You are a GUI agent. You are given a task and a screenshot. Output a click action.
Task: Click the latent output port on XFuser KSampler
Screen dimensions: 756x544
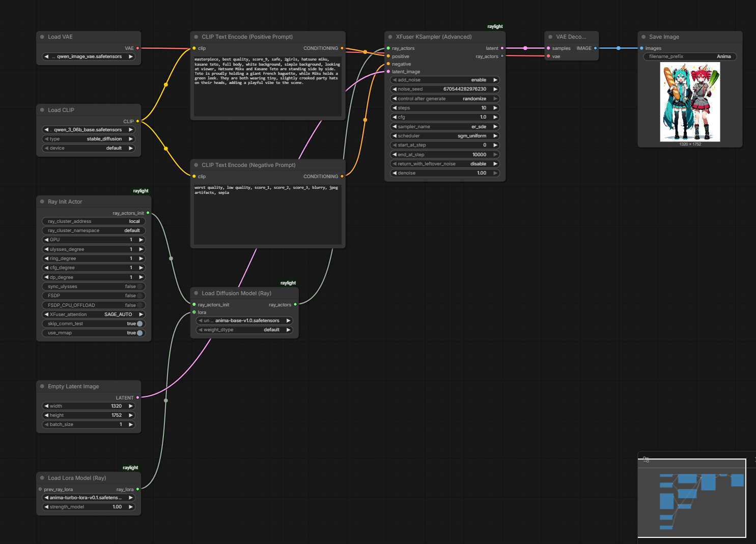pyautogui.click(x=502, y=48)
